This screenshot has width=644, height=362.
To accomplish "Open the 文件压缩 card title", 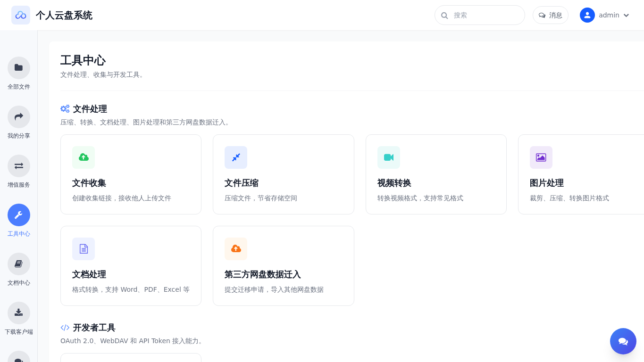I will point(242,183).
